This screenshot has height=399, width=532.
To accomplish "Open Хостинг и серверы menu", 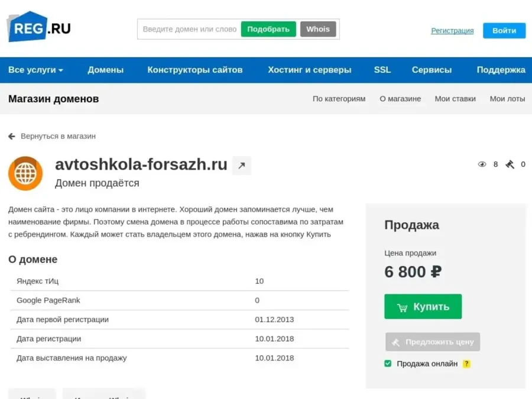I will [x=309, y=70].
